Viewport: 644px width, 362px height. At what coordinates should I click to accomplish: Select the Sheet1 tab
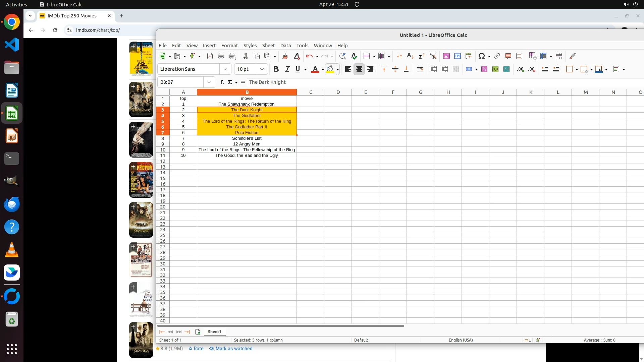click(214, 331)
